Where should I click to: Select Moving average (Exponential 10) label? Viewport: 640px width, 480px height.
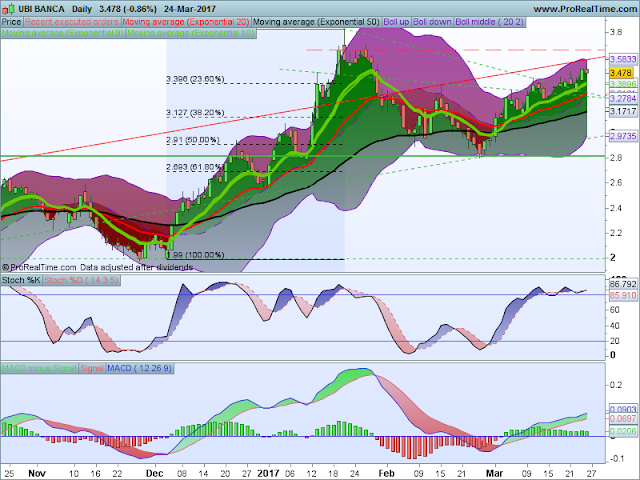(191, 33)
